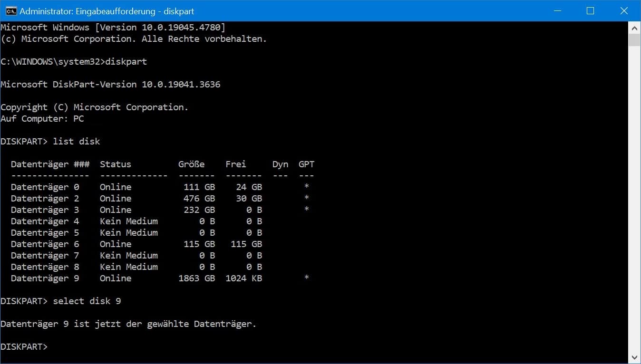The width and height of the screenshot is (641, 364).
Task: Click the 'Microsoft Windows [Version 10.0.19045.4780]' line
Action: tap(113, 28)
